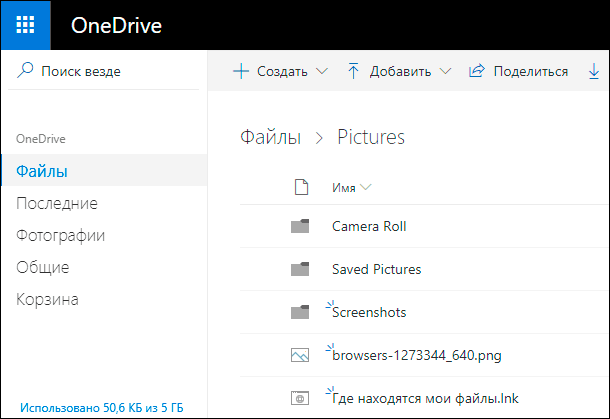Click the Saved Pictures folder icon

coord(300,269)
